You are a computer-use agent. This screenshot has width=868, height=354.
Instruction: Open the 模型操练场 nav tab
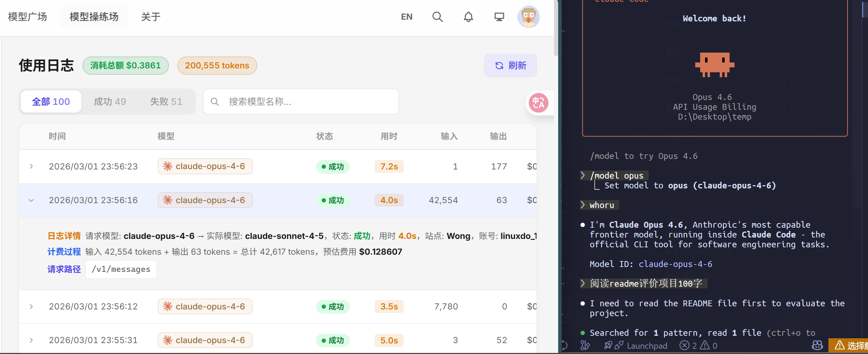click(94, 17)
